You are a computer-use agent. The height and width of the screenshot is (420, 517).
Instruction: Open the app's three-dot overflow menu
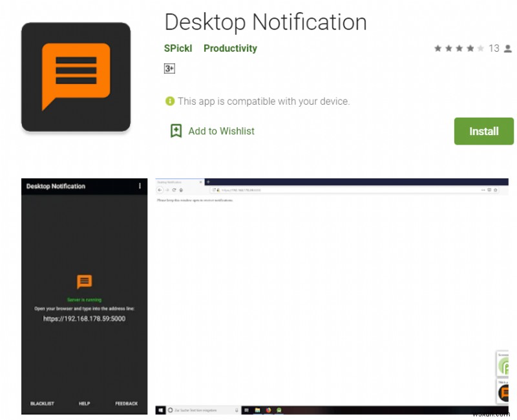tap(139, 187)
